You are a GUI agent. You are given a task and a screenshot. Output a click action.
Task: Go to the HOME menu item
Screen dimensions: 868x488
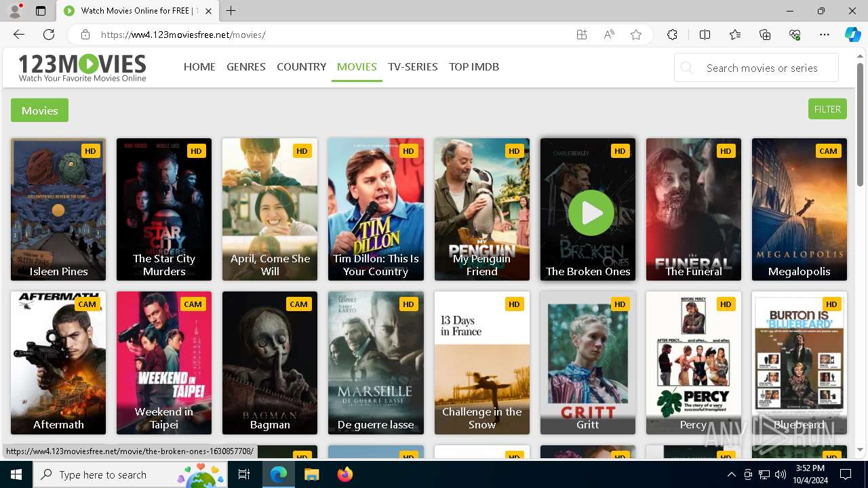199,66
